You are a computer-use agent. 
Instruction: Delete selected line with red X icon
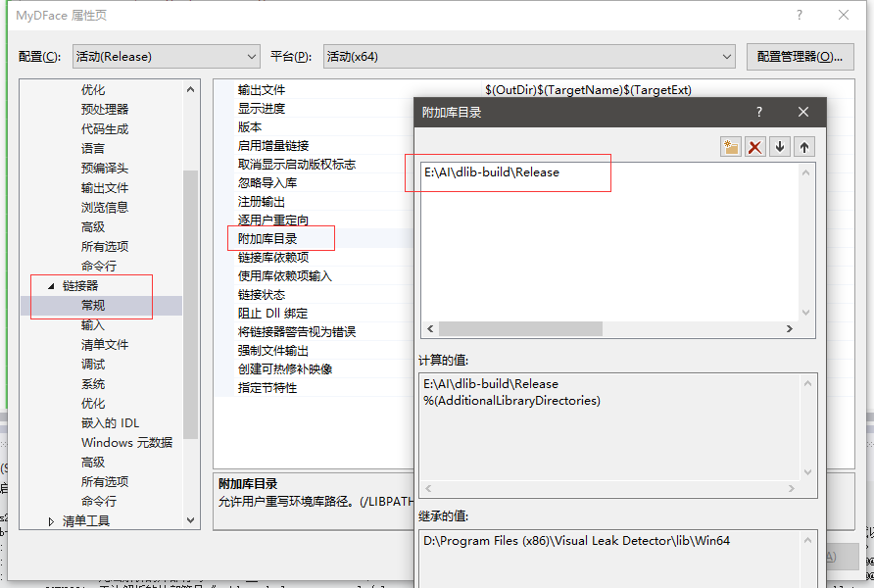click(754, 147)
